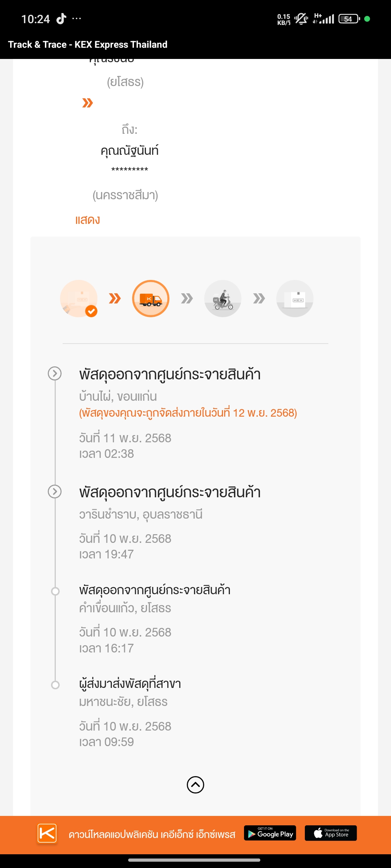The image size is (391, 868).
Task: Click the pickup completed package icon
Action: (79, 298)
